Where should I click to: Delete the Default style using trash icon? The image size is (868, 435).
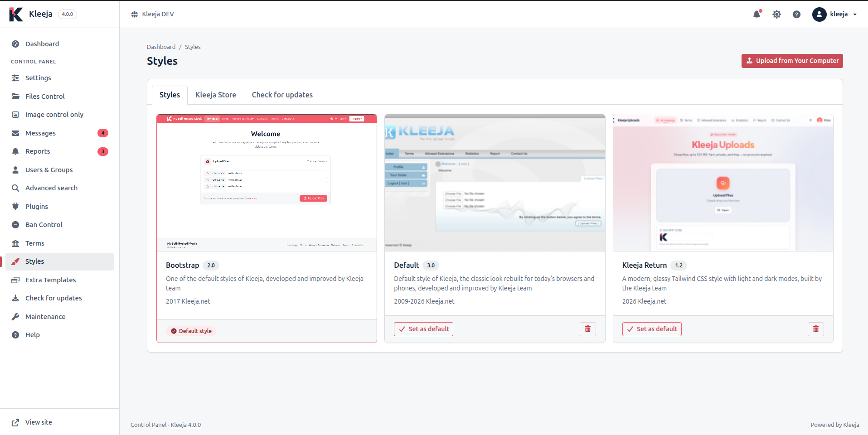click(587, 329)
